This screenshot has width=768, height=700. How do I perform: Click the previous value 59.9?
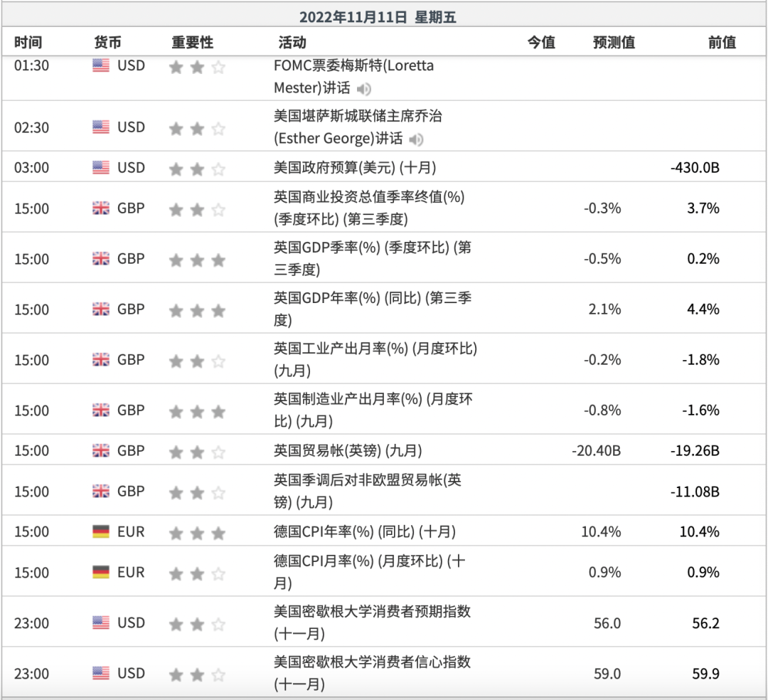click(x=706, y=673)
